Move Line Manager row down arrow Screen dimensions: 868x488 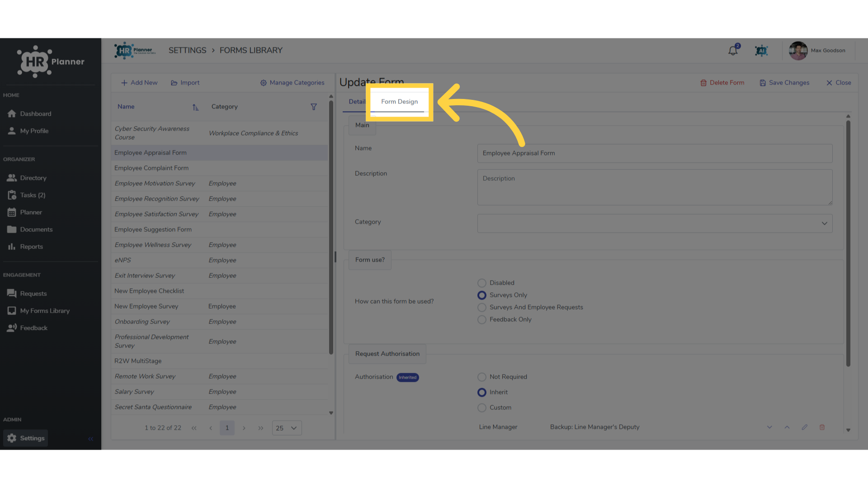pos(769,427)
